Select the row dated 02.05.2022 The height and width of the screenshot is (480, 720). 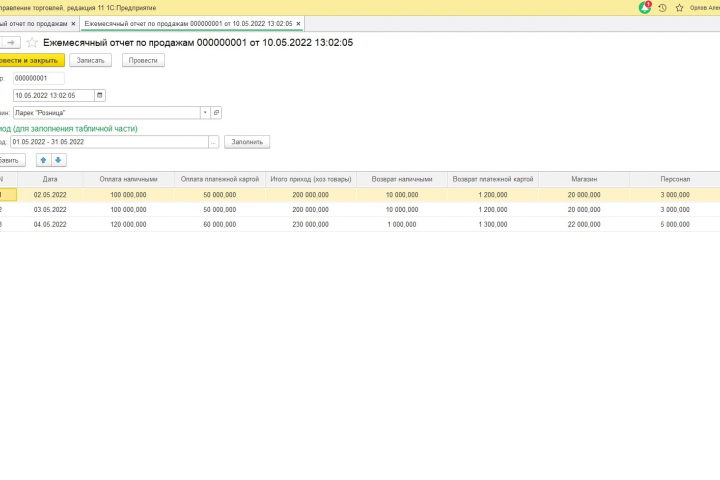[360, 195]
